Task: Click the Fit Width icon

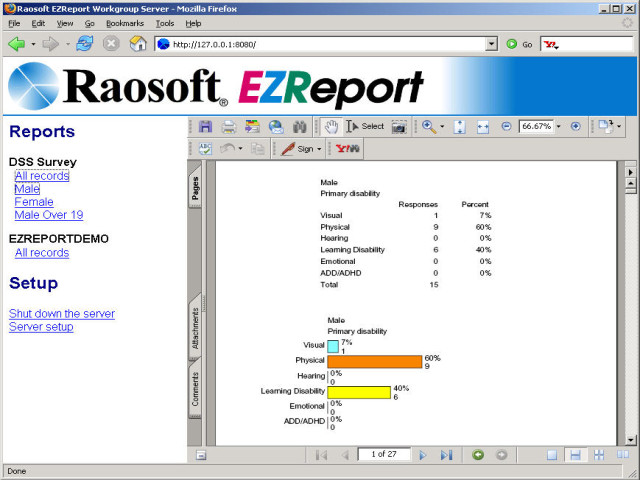Action: tap(483, 127)
